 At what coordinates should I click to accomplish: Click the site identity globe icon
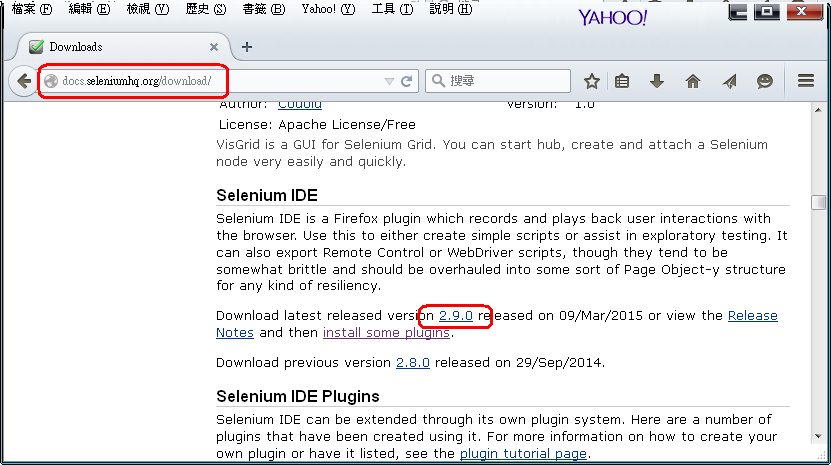click(51, 81)
